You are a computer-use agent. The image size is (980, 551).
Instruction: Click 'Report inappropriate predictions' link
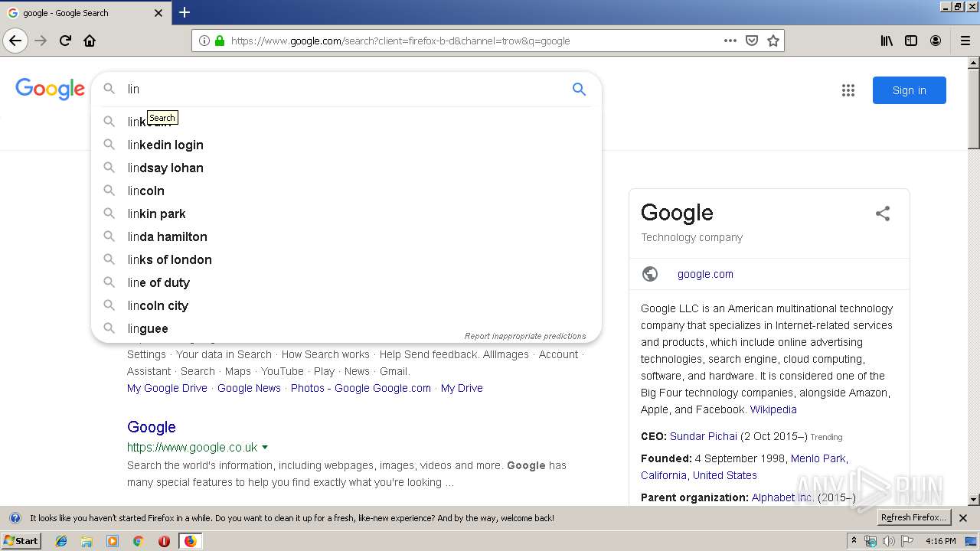click(x=525, y=336)
